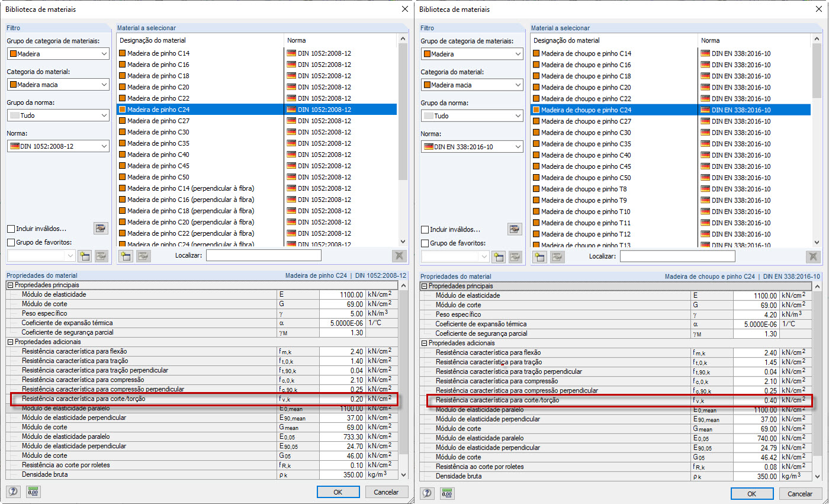
Task: Collapse Propriedades principais in DIN EN 338 dialog
Action: pos(424,286)
